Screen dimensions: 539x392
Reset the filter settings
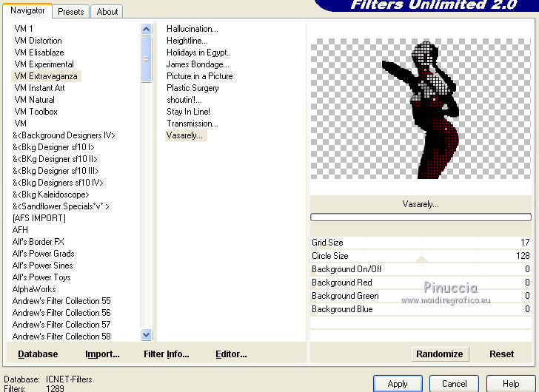click(501, 354)
